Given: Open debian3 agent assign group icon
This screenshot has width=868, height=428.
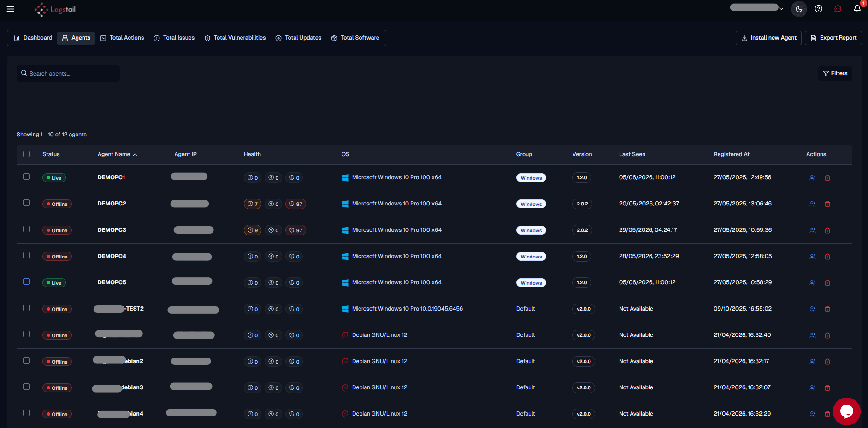Looking at the screenshot, I should click(813, 388).
